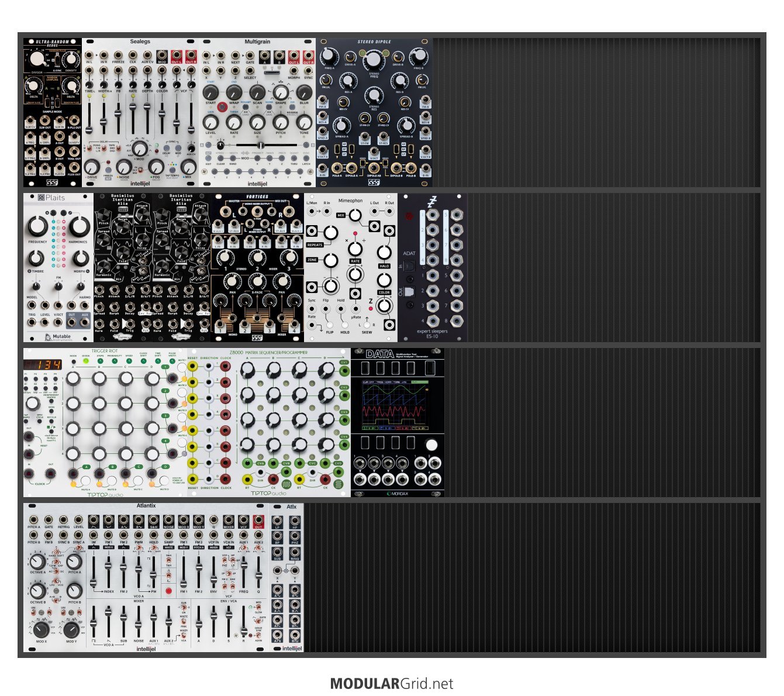Click the Mix knob on Mimeophon
784x696 pixels.
(355, 215)
